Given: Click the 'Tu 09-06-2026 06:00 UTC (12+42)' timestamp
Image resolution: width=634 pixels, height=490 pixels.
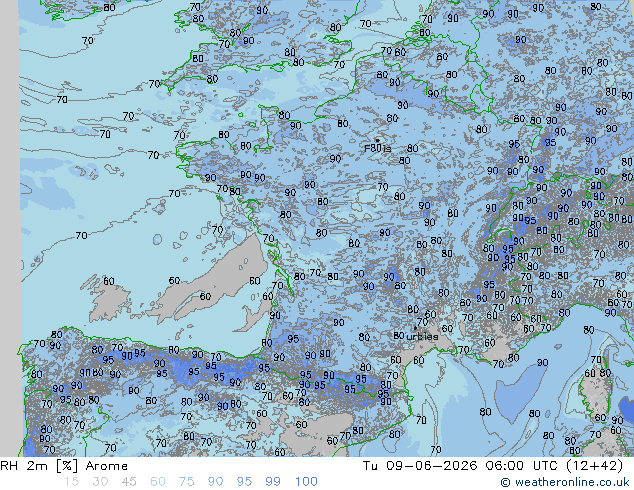Looking at the screenshot, I should [493, 466].
